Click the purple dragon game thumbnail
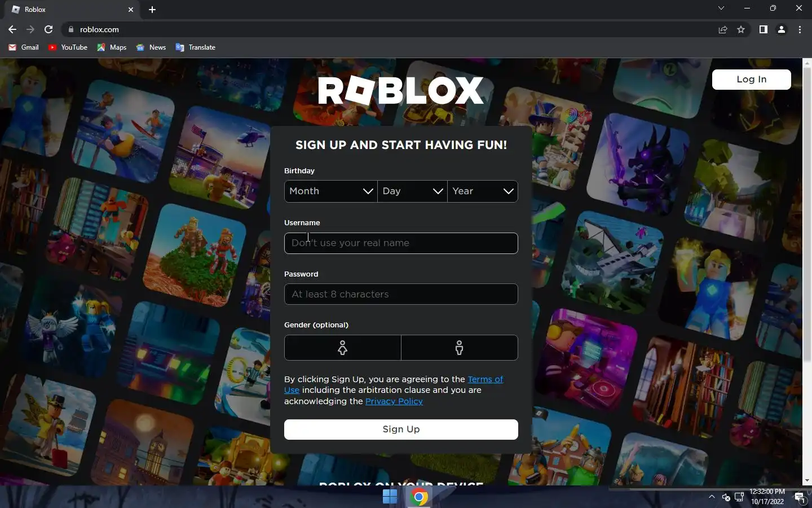This screenshot has width=812, height=508. pyautogui.click(x=638, y=163)
